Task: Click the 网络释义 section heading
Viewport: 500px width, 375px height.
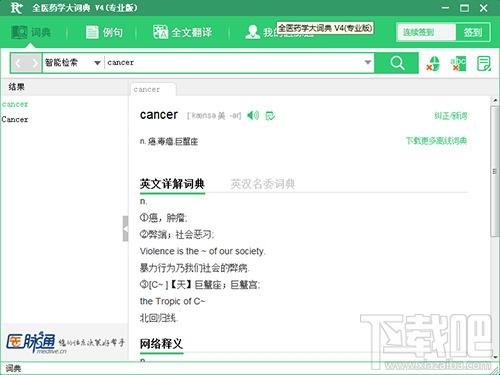Action: [161, 343]
